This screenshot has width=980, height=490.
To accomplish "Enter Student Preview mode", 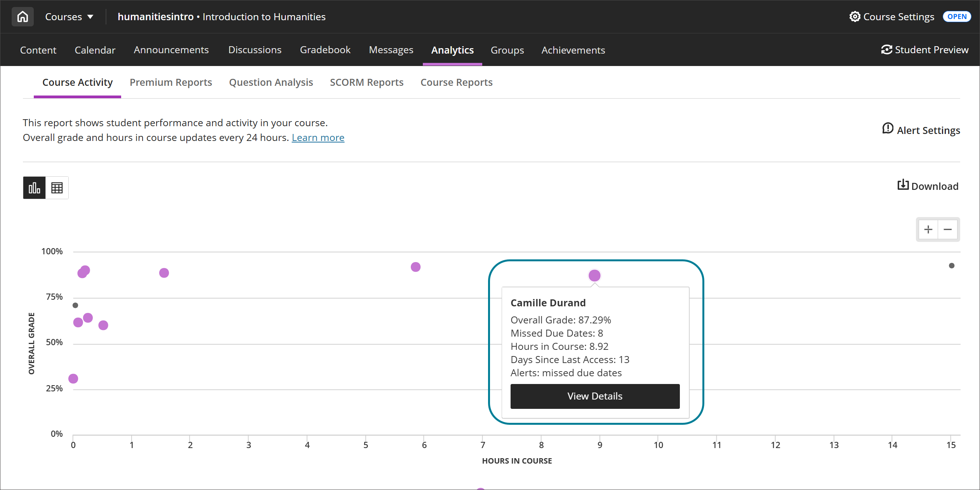I will pos(925,50).
